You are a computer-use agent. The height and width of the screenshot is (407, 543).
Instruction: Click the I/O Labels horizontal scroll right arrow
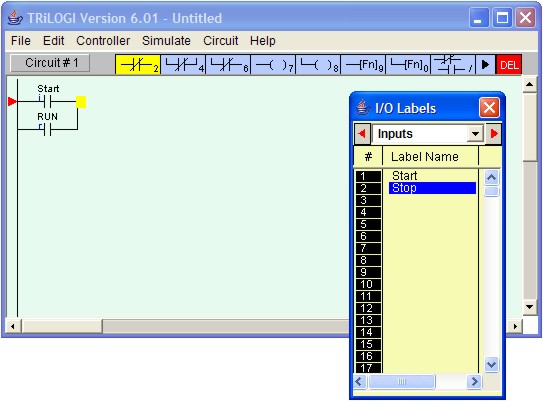pyautogui.click(x=474, y=382)
